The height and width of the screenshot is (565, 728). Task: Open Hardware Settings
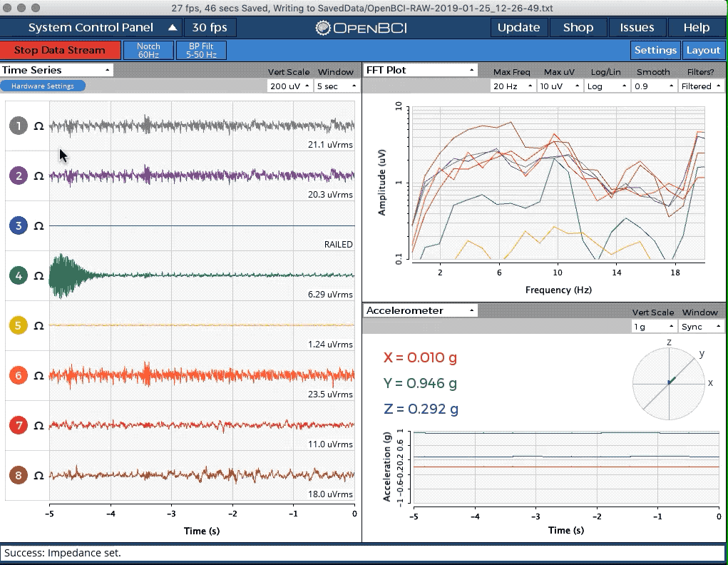pos(43,86)
